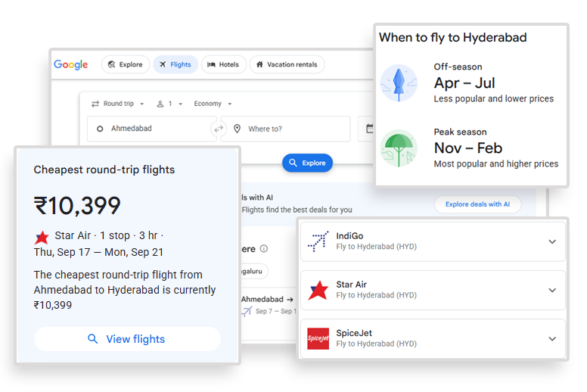587x392 pixels.
Task: Click the Where to? destination field
Action: click(286, 129)
